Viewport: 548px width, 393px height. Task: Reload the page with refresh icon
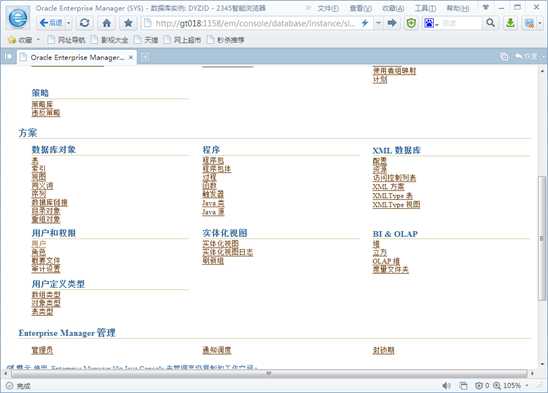coord(84,23)
